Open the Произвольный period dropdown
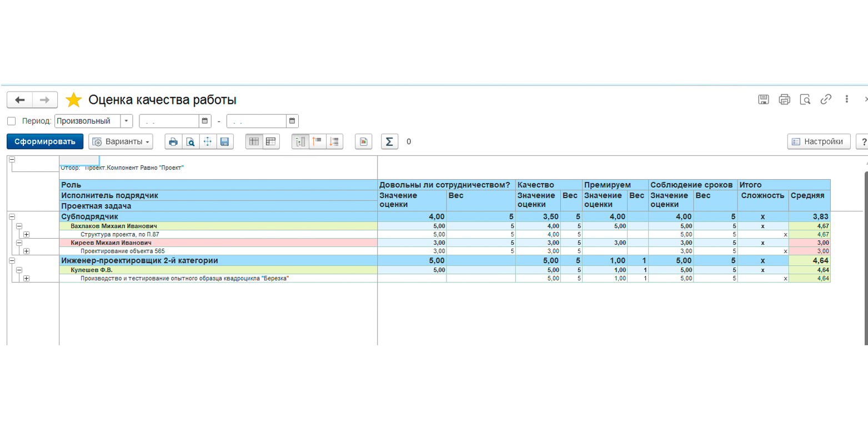Image resolution: width=868 pixels, height=429 pixels. click(x=127, y=121)
